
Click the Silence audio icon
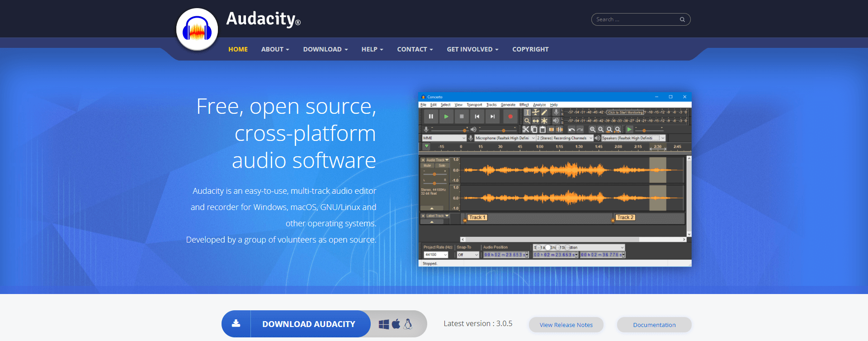(559, 129)
